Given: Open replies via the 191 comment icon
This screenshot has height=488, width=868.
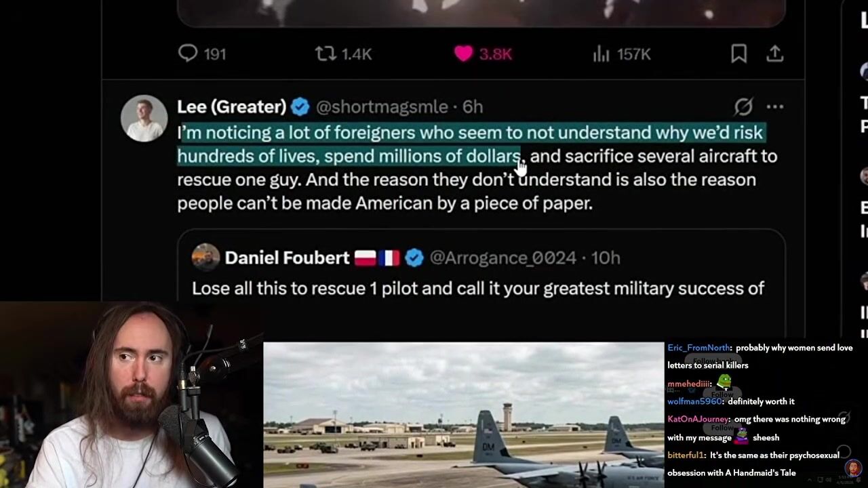Looking at the screenshot, I should [188, 54].
